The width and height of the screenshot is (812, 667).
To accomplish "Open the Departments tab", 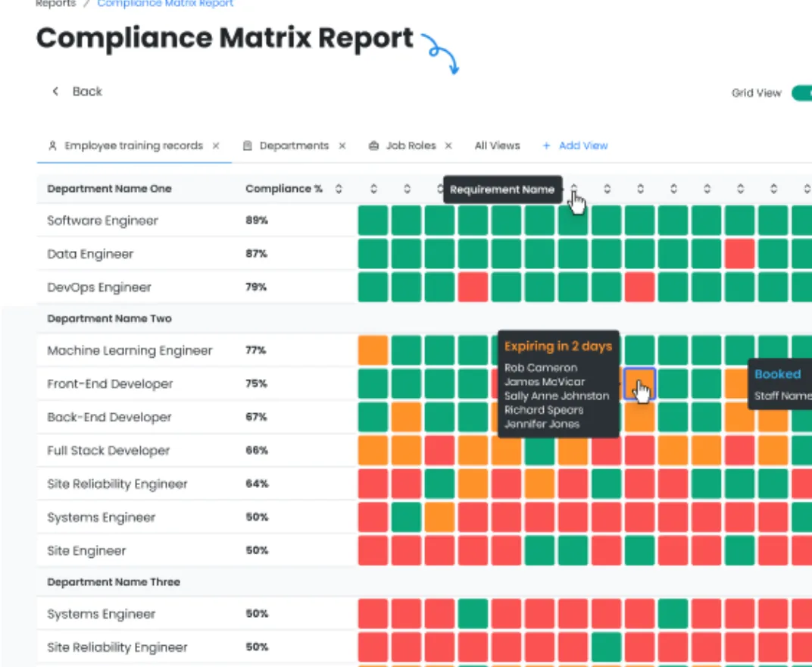I will [x=294, y=146].
